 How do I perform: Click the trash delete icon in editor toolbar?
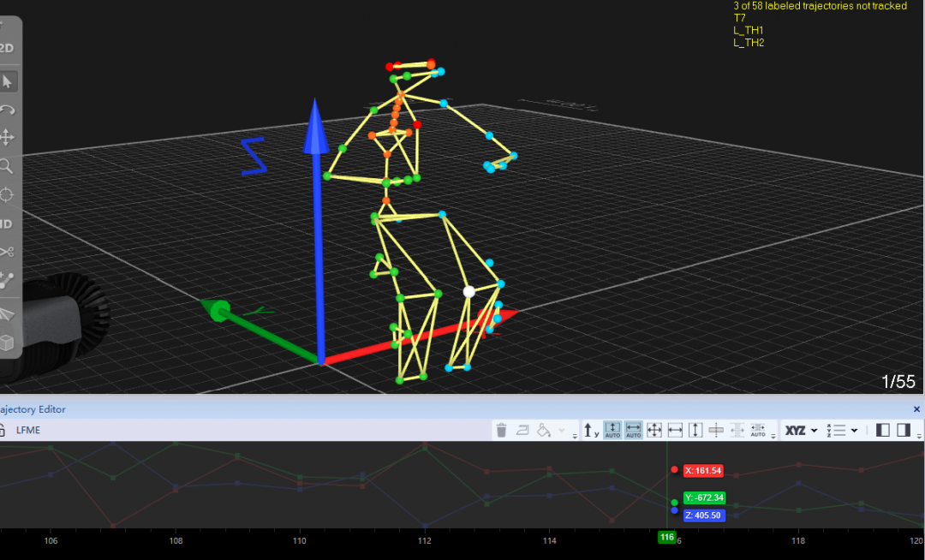[x=502, y=430]
